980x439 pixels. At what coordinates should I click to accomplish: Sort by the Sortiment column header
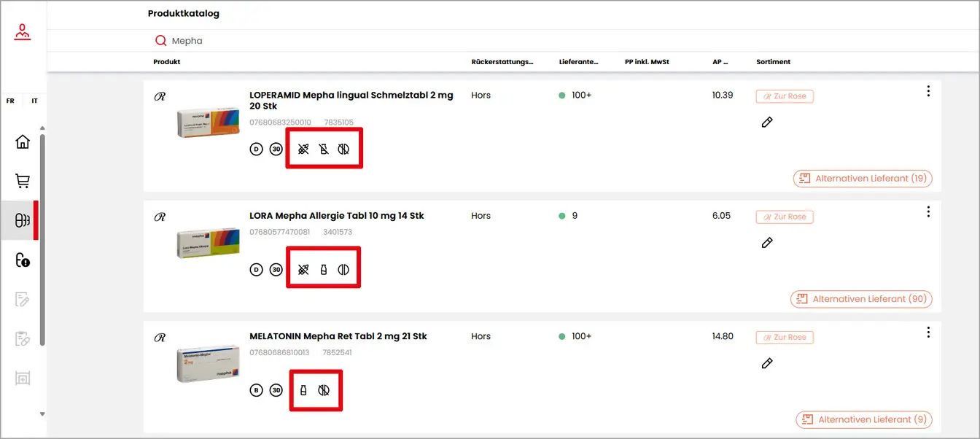(774, 62)
